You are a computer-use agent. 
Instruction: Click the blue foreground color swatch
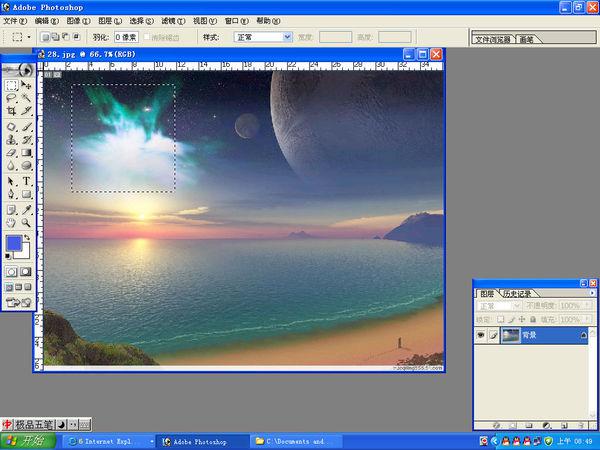click(14, 243)
